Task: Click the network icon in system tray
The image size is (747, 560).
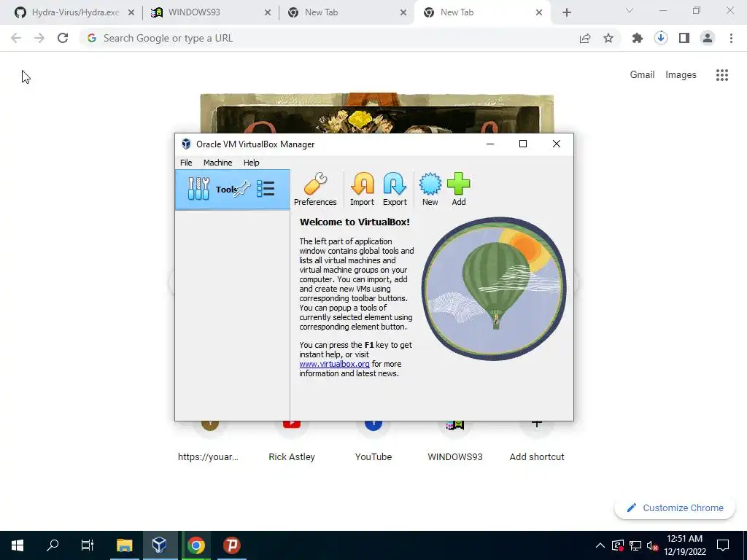Action: coord(635,545)
